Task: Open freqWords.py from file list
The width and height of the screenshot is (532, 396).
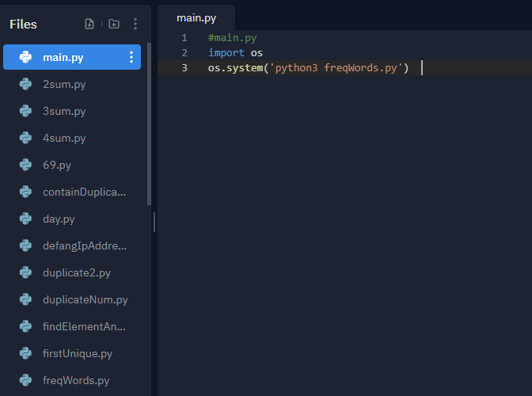Action: point(72,380)
